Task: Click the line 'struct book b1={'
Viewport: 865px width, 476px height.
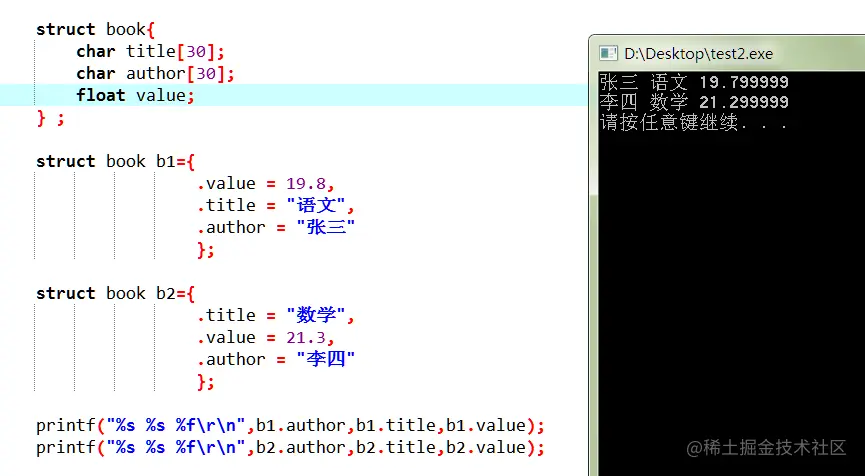Action: (x=115, y=161)
